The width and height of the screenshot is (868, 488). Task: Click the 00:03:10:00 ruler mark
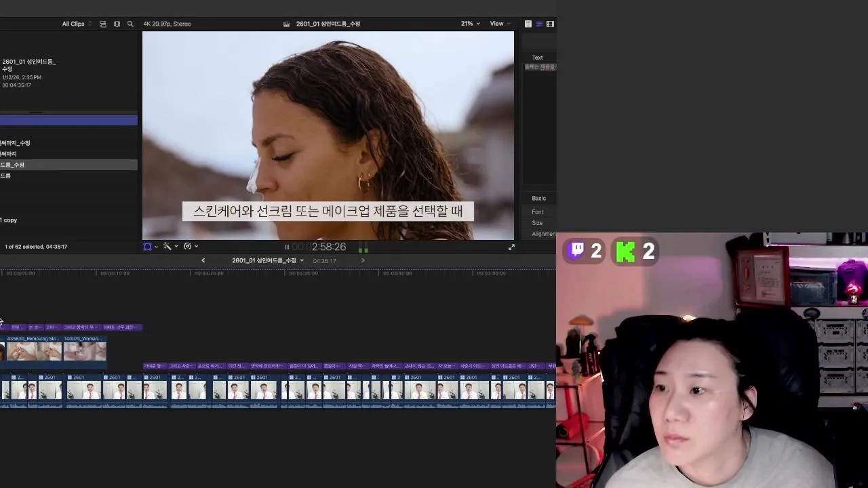click(115, 273)
